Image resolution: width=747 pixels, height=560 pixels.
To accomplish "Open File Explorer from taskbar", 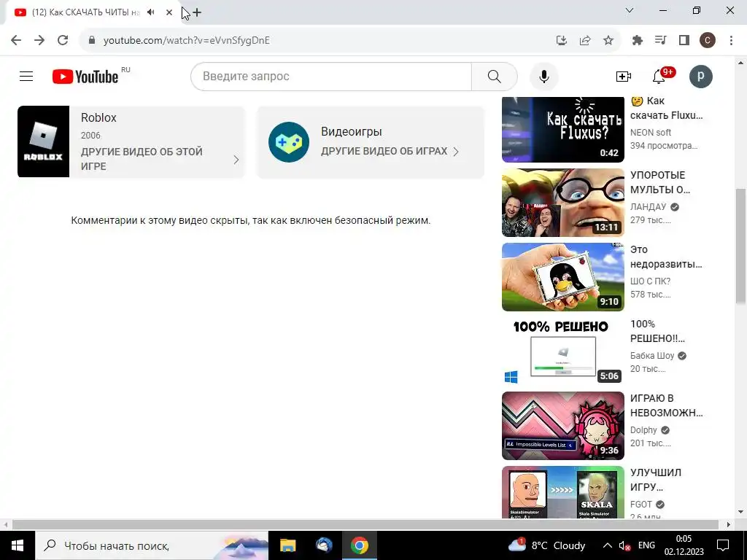I will (287, 545).
